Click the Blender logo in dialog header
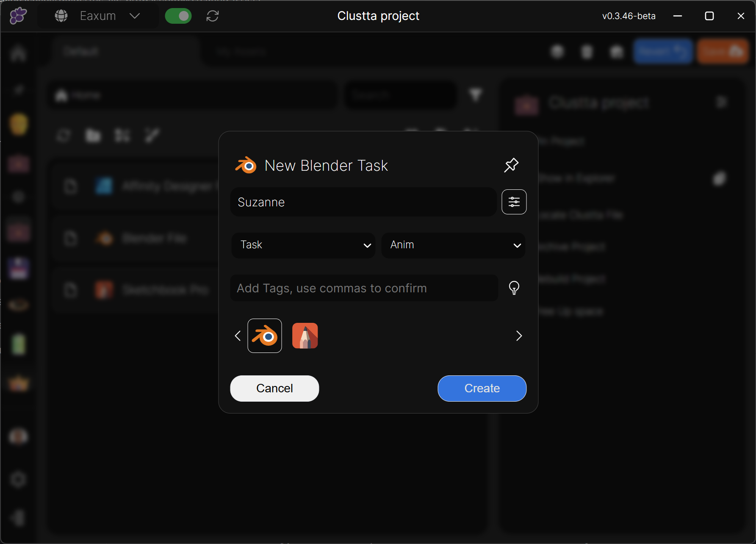Image resolution: width=756 pixels, height=544 pixels. pyautogui.click(x=246, y=165)
